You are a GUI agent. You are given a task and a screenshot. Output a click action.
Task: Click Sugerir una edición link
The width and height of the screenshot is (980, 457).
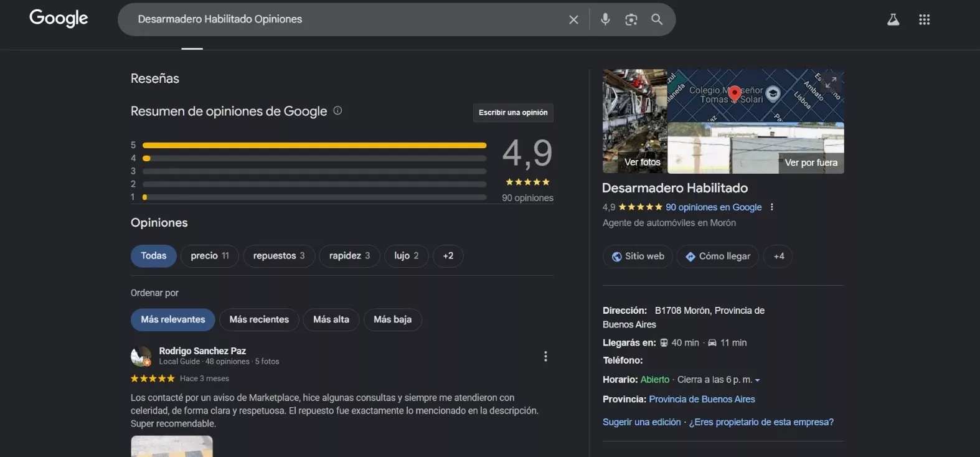click(x=642, y=422)
